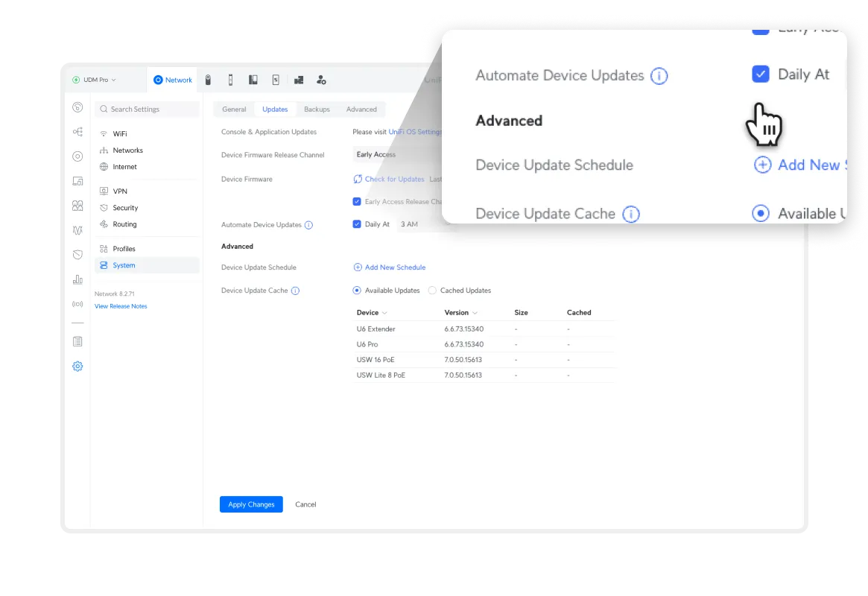The width and height of the screenshot is (868, 596).
Task: Click the green UDM Pro status icon
Action: point(76,80)
